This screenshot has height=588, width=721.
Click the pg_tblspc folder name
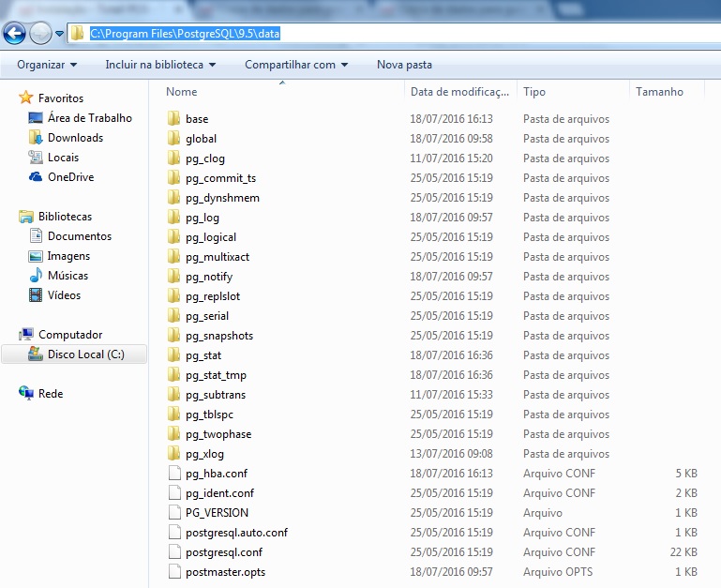209,415
